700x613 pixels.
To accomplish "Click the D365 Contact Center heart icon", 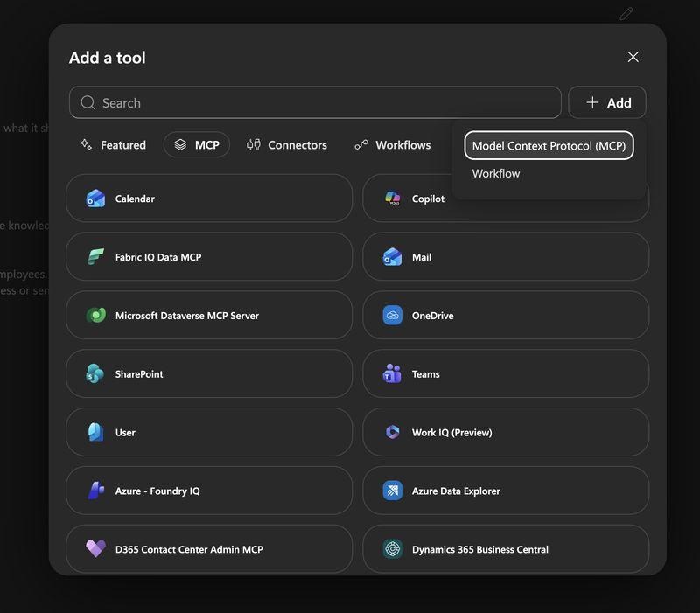I will click(x=95, y=549).
